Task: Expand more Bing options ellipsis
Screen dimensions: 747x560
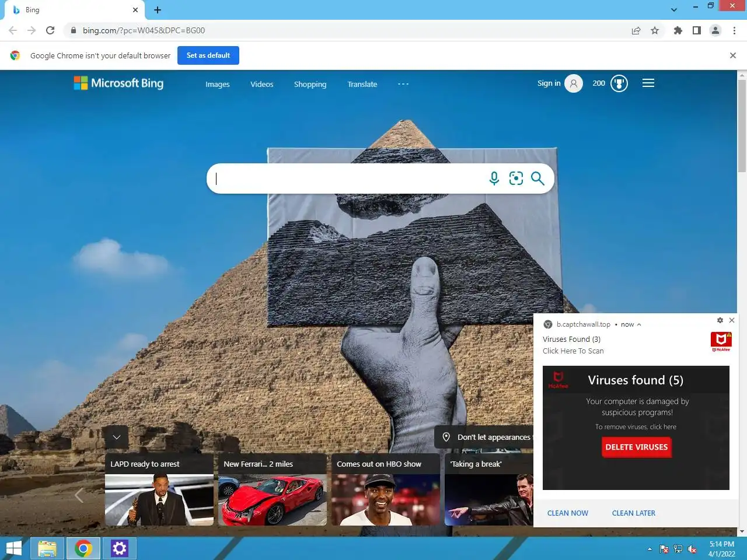Action: (x=403, y=84)
